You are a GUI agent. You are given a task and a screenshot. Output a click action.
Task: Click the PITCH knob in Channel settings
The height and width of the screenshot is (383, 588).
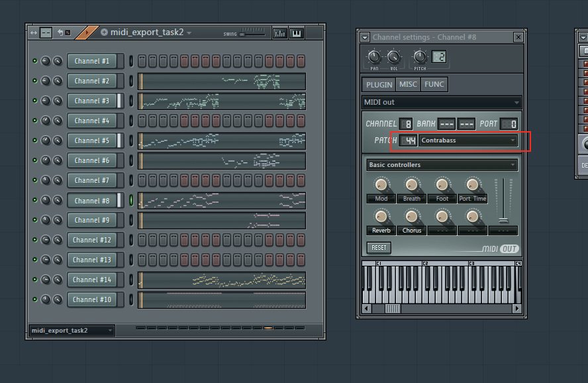(x=420, y=57)
